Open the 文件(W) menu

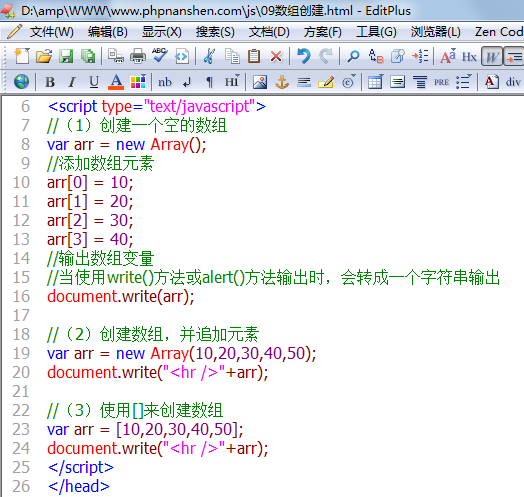point(52,32)
